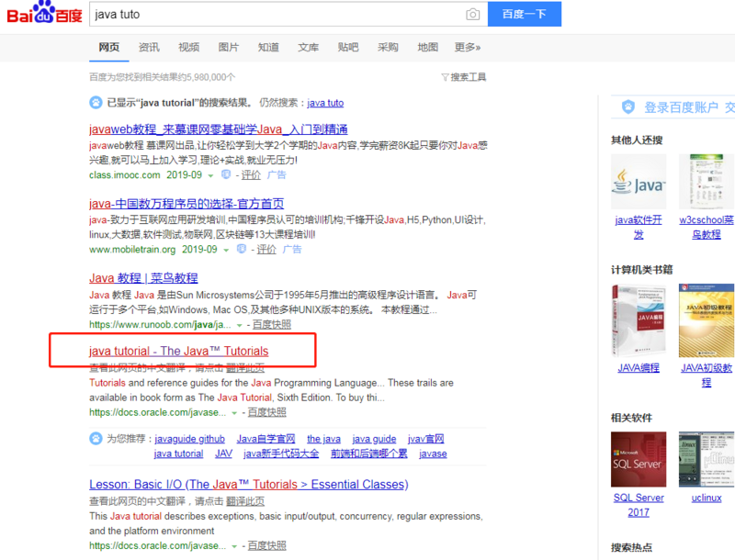Click the paw icon beside spelling correction notice
The image size is (735, 560).
pos(96,103)
